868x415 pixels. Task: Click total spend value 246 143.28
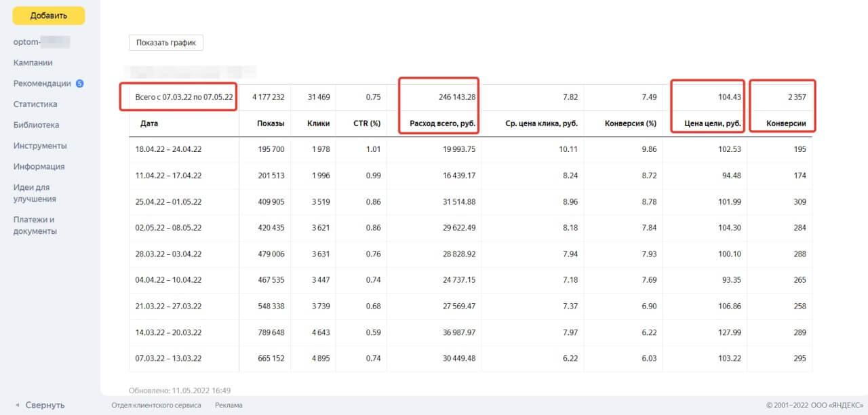457,97
